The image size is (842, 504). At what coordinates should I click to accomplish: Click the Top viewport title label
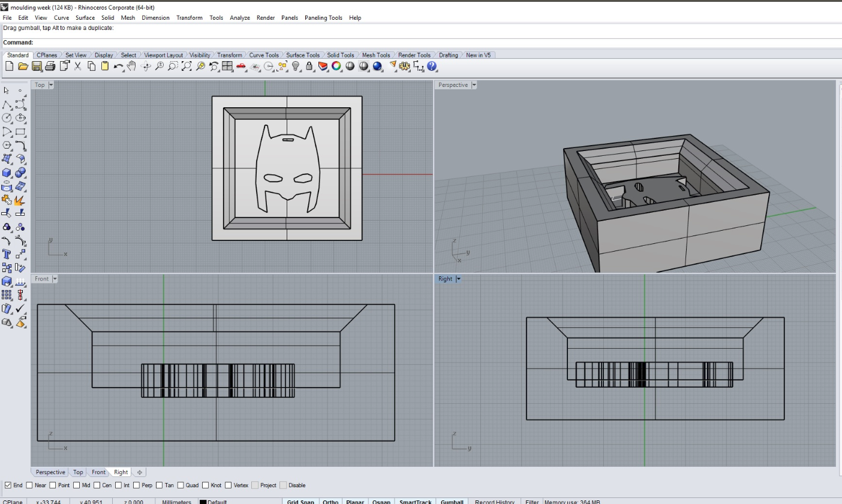click(x=40, y=85)
